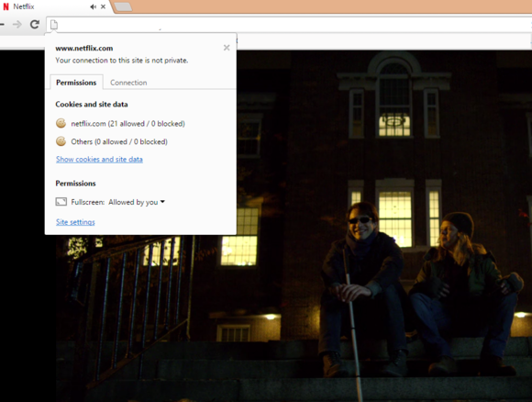Click netflix.com (21 allowed / 0 blocked)
The image size is (532, 402).
[127, 124]
